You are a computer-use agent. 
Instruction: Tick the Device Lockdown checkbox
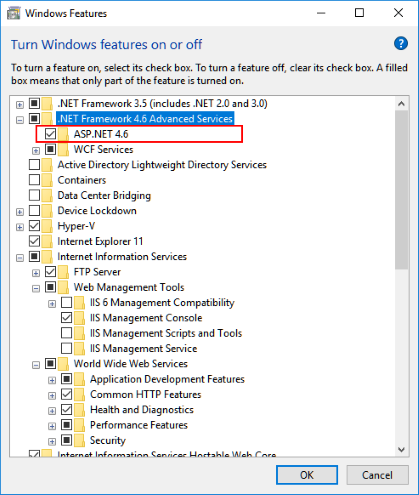[x=34, y=210]
